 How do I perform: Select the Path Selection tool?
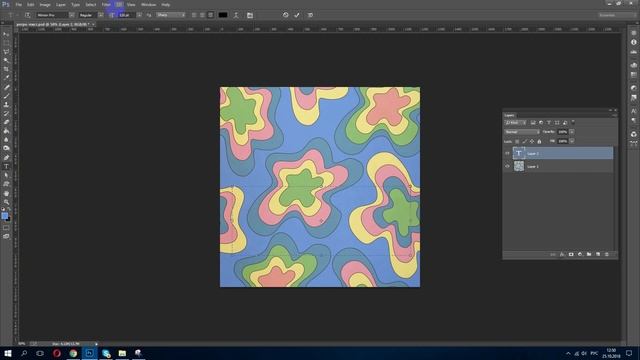click(6, 176)
